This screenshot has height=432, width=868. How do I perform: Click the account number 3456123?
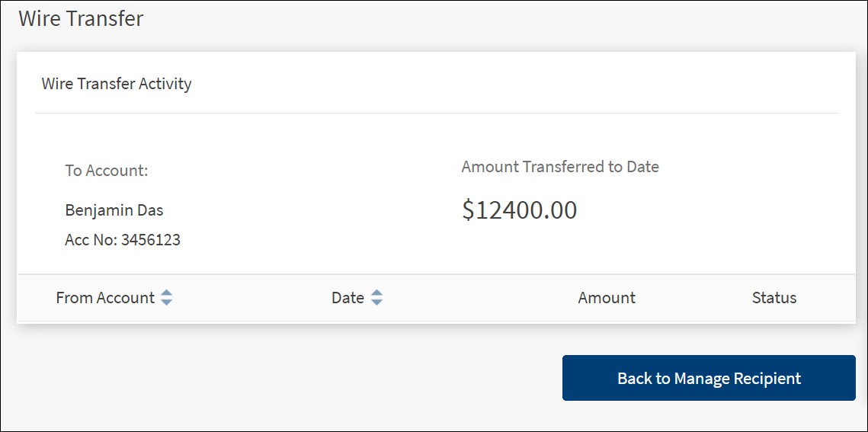[151, 240]
